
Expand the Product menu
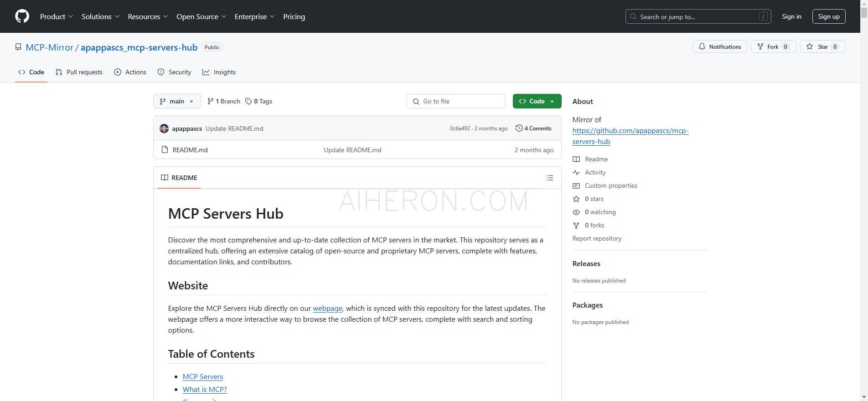pos(56,16)
